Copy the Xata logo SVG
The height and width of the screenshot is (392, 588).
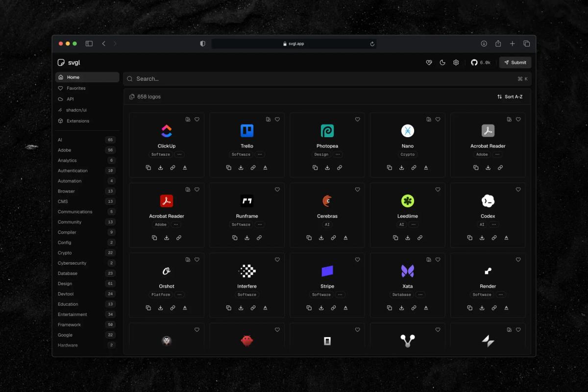pyautogui.click(x=390, y=308)
